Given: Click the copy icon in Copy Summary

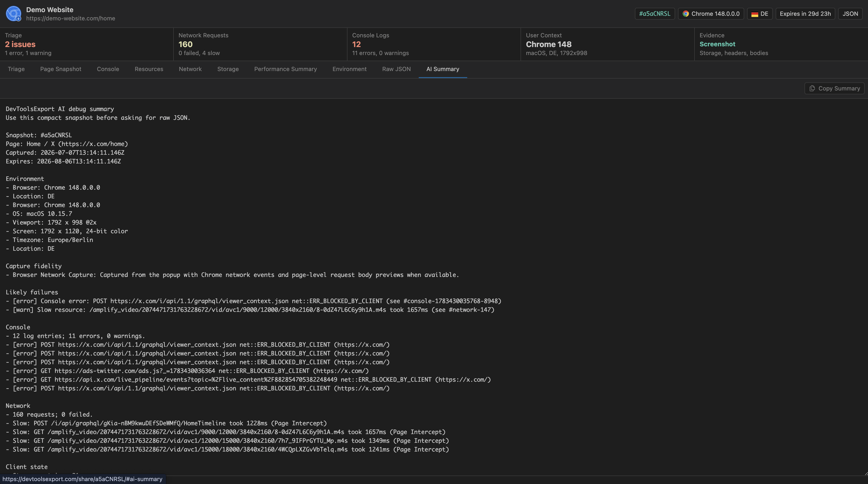Looking at the screenshot, I should (812, 88).
